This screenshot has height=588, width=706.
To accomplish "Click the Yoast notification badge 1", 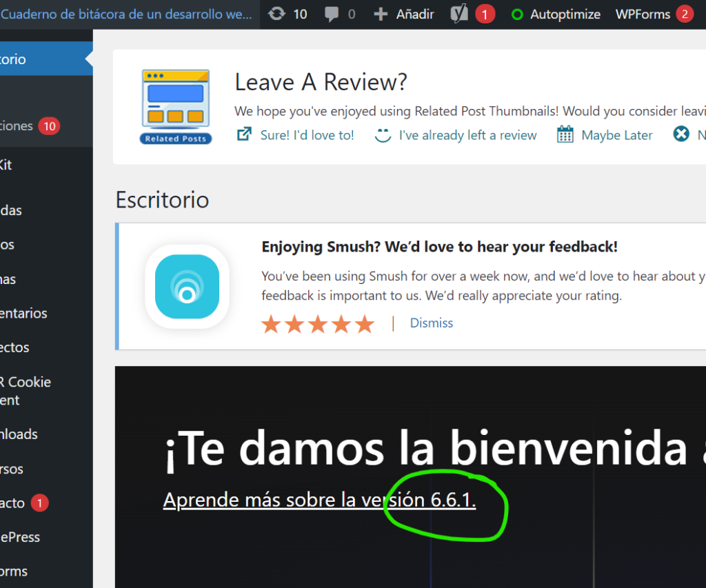I will [x=485, y=14].
